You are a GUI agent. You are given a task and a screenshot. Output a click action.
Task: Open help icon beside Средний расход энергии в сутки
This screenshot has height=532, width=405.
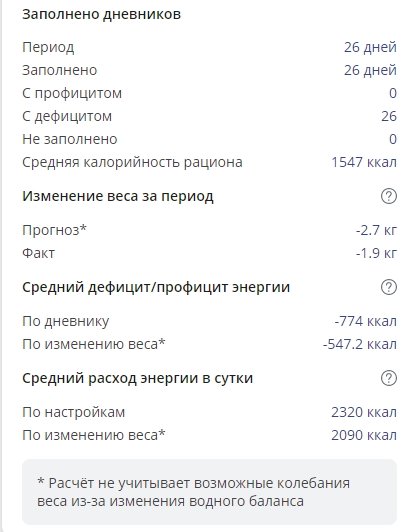click(x=389, y=378)
